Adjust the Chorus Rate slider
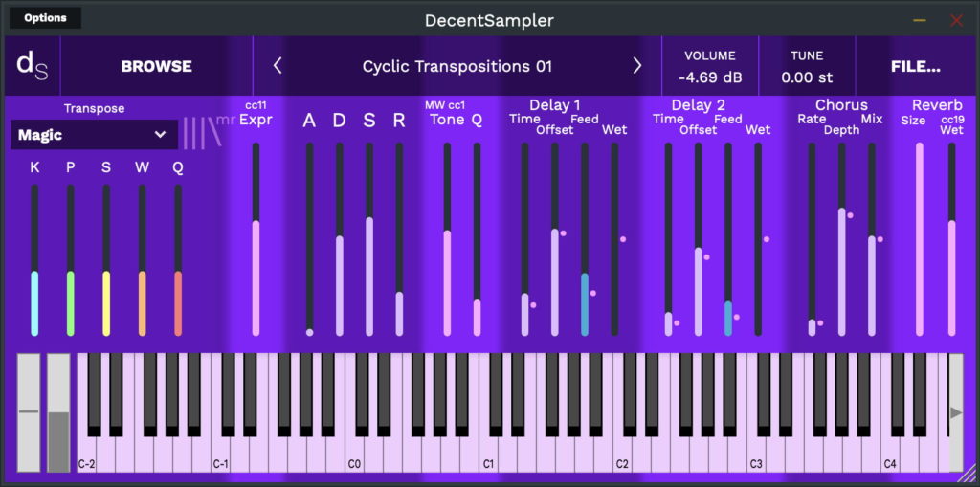The height and width of the screenshot is (487, 980). (x=812, y=239)
